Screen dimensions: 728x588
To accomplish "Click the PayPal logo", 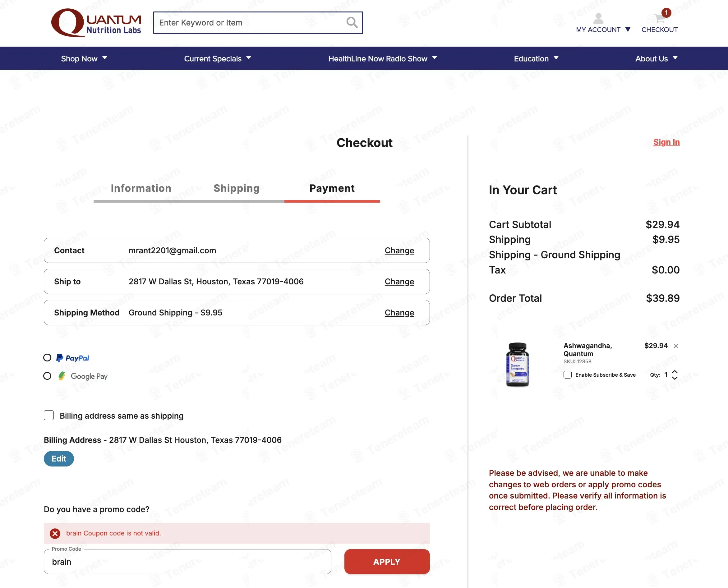I will (x=73, y=358).
